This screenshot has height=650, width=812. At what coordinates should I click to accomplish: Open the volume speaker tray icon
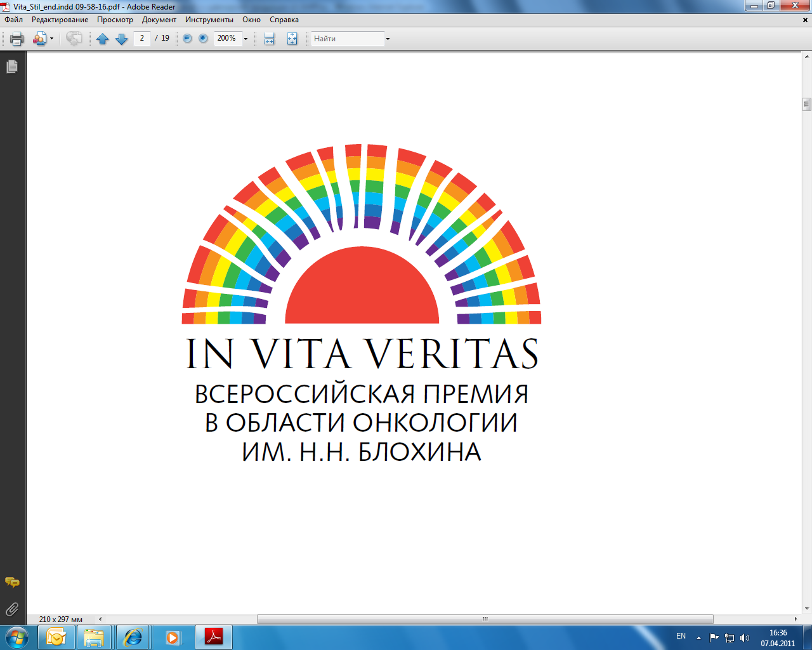745,638
